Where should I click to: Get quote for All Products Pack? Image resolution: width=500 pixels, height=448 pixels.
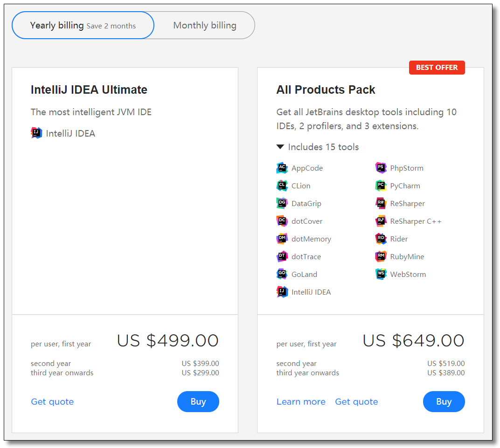(356, 402)
